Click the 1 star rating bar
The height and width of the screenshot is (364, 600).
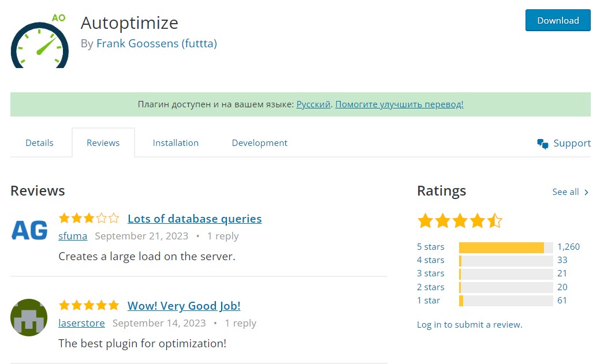point(506,301)
